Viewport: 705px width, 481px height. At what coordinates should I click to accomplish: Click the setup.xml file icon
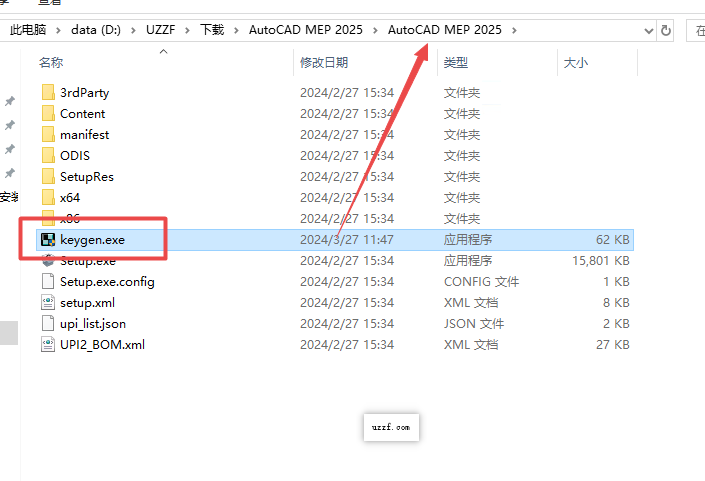click(47, 303)
